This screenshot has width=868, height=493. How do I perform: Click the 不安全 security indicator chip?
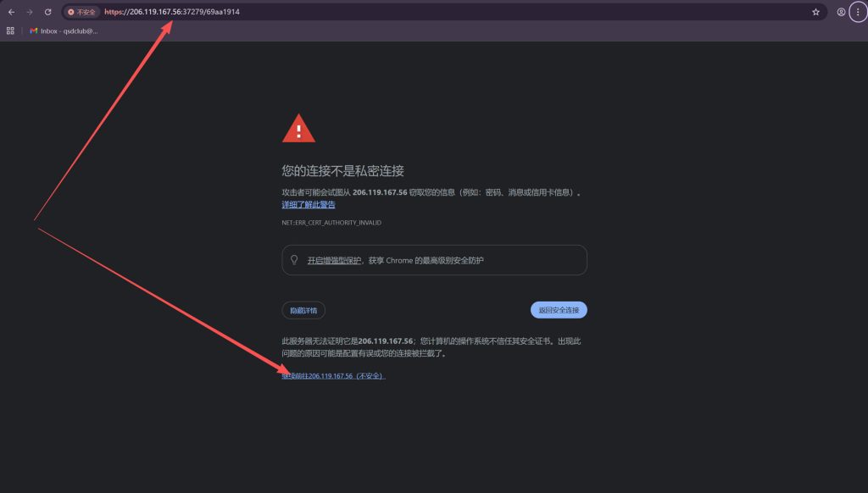(x=82, y=12)
